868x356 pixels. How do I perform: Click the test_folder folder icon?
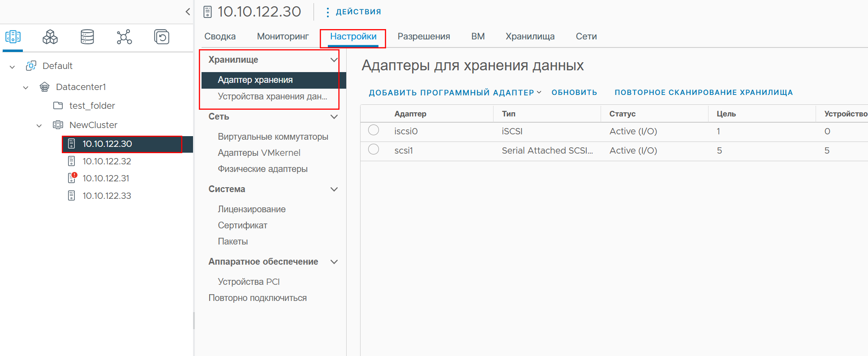[58, 106]
